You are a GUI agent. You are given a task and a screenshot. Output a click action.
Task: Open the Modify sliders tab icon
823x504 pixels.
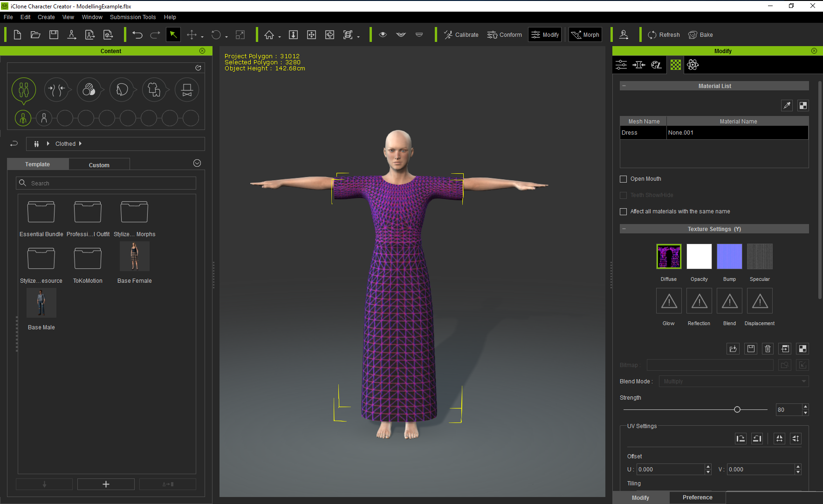coord(621,65)
